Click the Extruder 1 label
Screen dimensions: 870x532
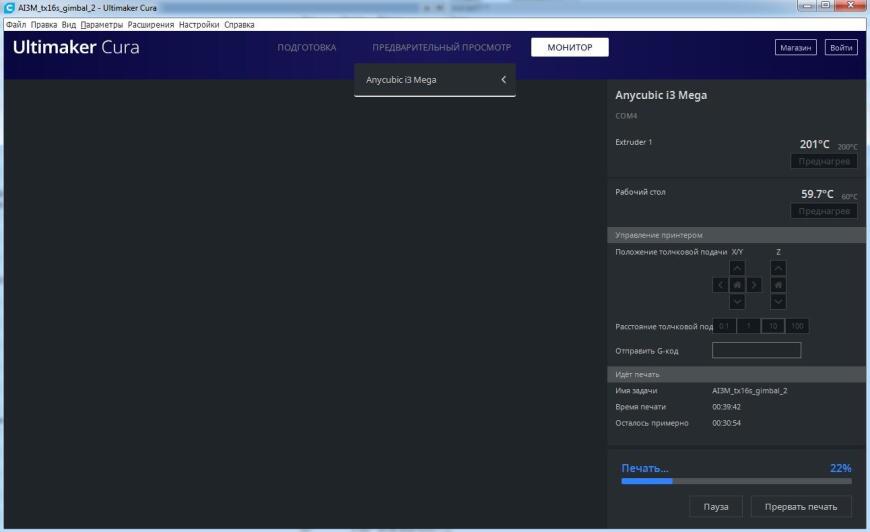click(x=634, y=142)
